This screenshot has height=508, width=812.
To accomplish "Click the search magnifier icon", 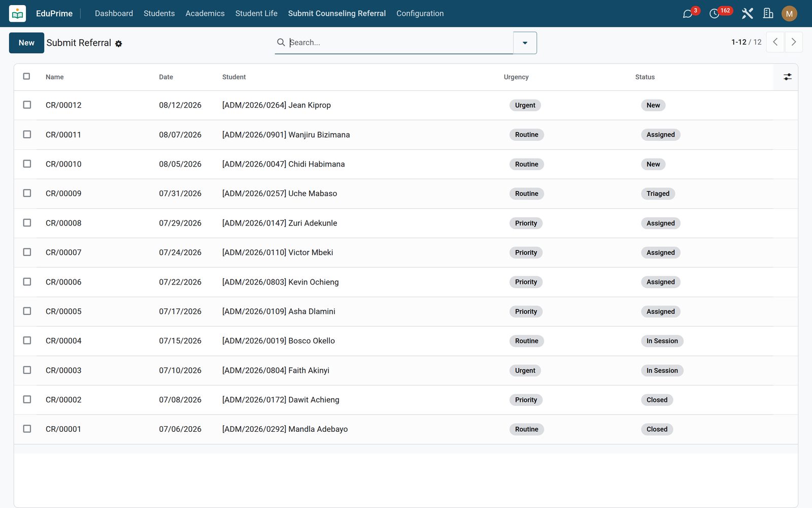I will (x=281, y=42).
